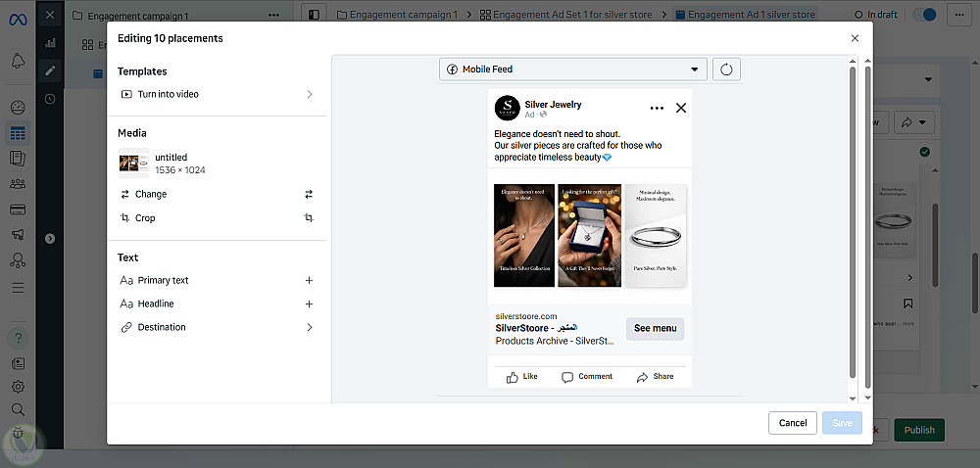Select Engagement campaign 1 in tree

pos(129,16)
